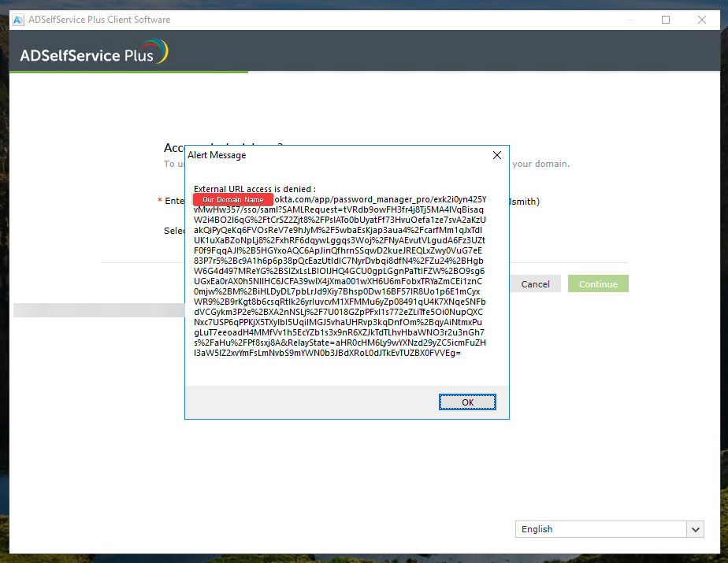Click the "your domain." text

[541, 164]
